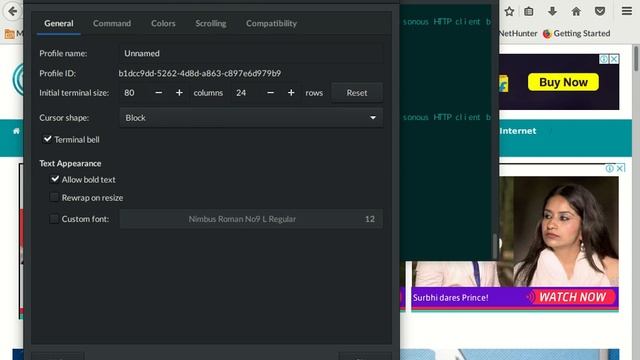Open the downloads arrow icon
Image resolution: width=640 pixels, height=360 pixels.
coord(552,11)
